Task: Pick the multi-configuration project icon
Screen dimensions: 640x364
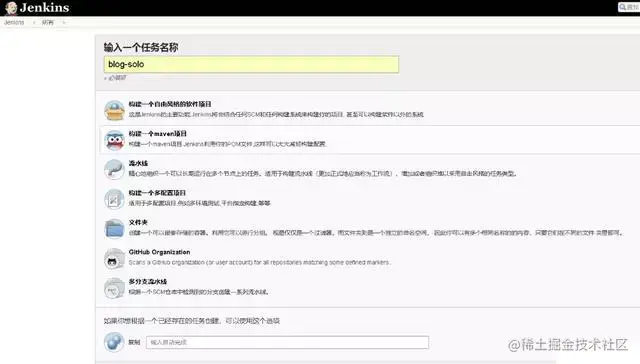Action: click(114, 199)
